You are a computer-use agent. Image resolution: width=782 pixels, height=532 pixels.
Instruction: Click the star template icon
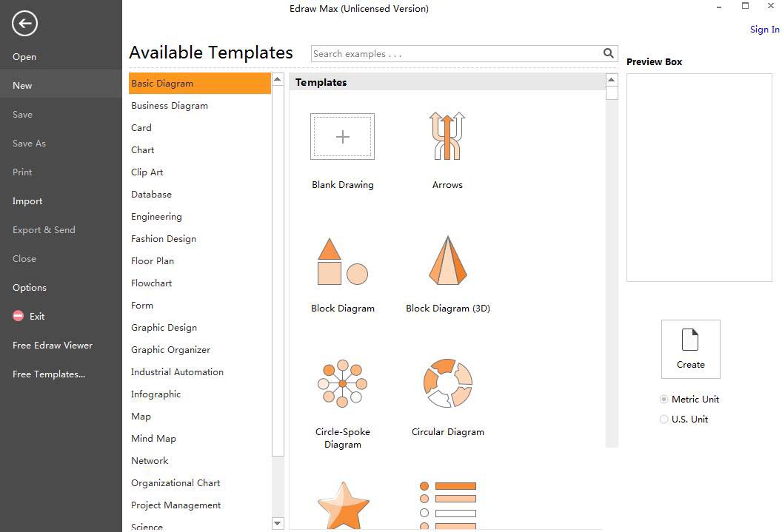tap(343, 505)
